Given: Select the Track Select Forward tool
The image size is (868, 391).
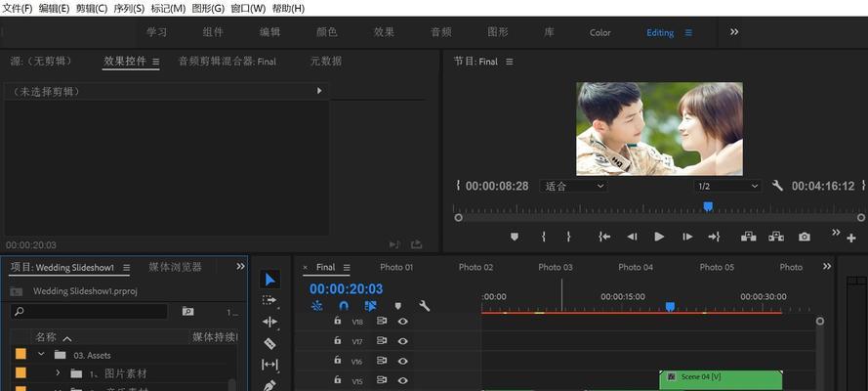Looking at the screenshot, I should [x=269, y=300].
